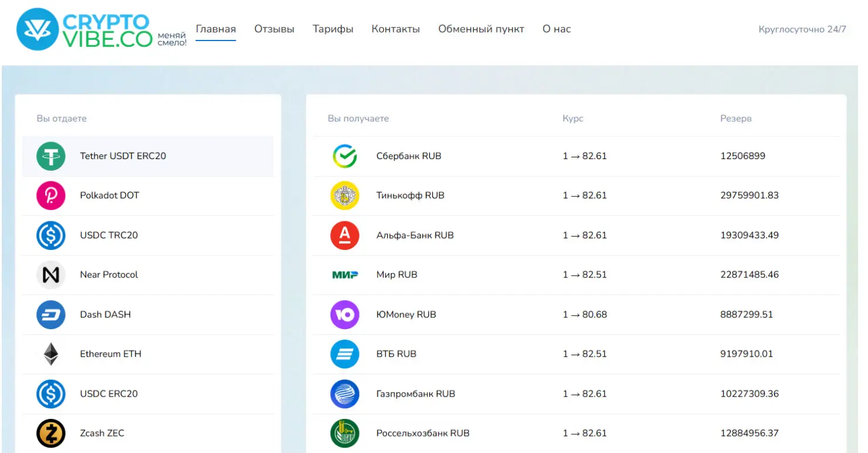Click the reserve value 19309433.49
The width and height of the screenshot is (868, 453).
(x=750, y=235)
